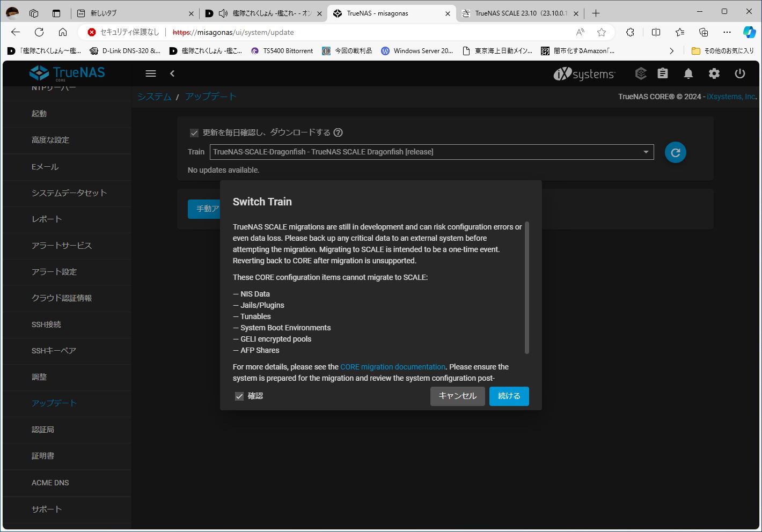Viewport: 762px width, 532px height.
Task: Click the Switch Train dialog scrollbar
Action: point(527,287)
